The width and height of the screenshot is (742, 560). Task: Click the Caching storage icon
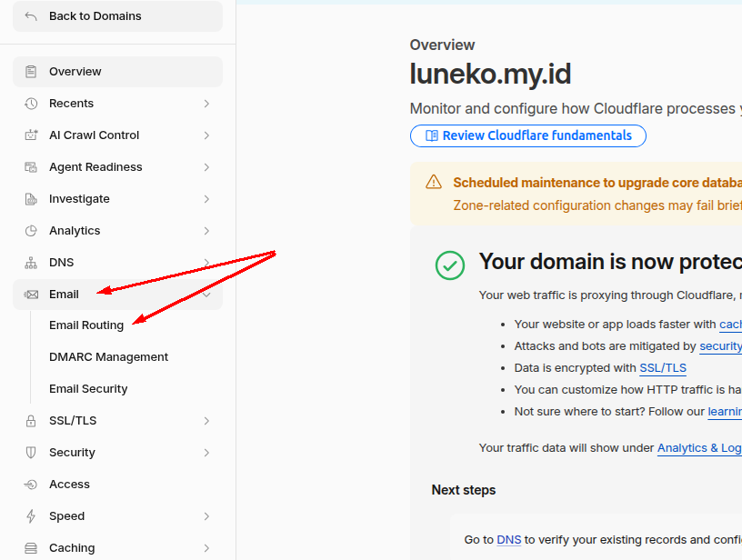point(31,548)
